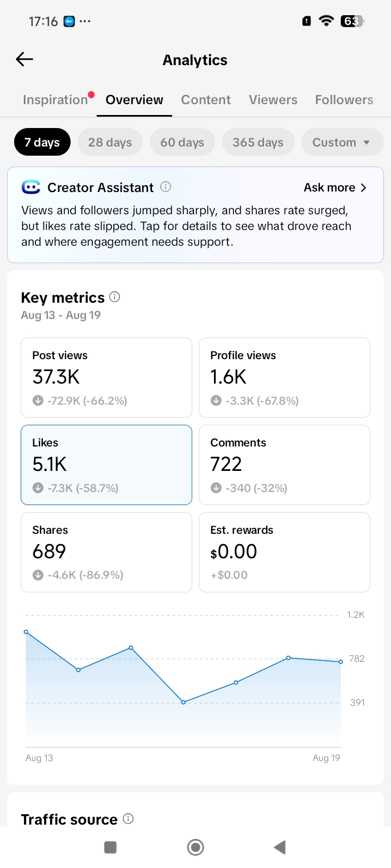Screen dimensions: 391x868
Task: Select the 60 days range pill
Action: pos(182,142)
